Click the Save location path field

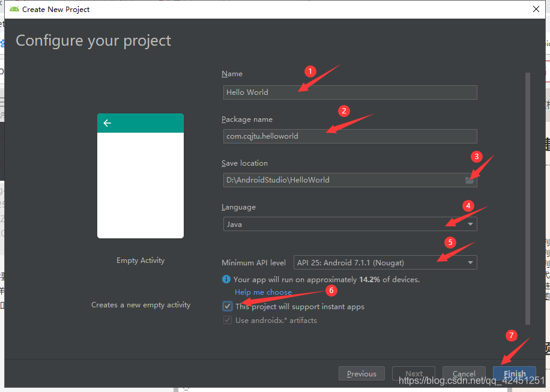pyautogui.click(x=350, y=180)
